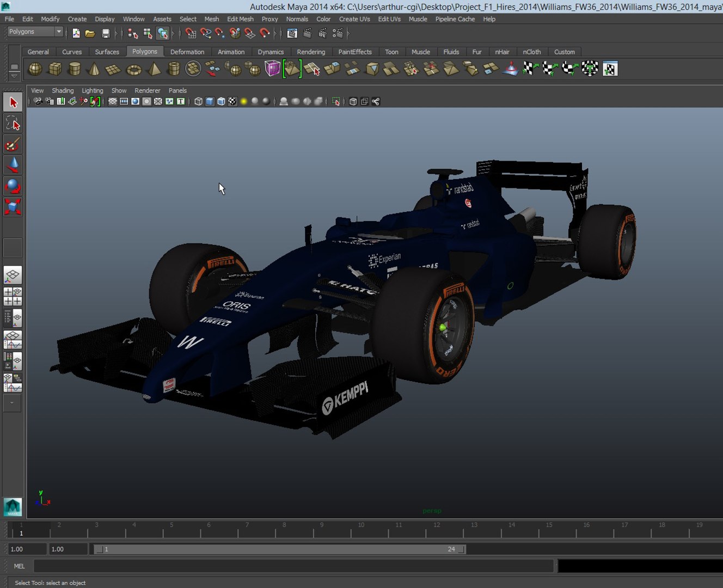The image size is (723, 588).
Task: Create a polygon cube from the shelf
Action: click(55, 69)
